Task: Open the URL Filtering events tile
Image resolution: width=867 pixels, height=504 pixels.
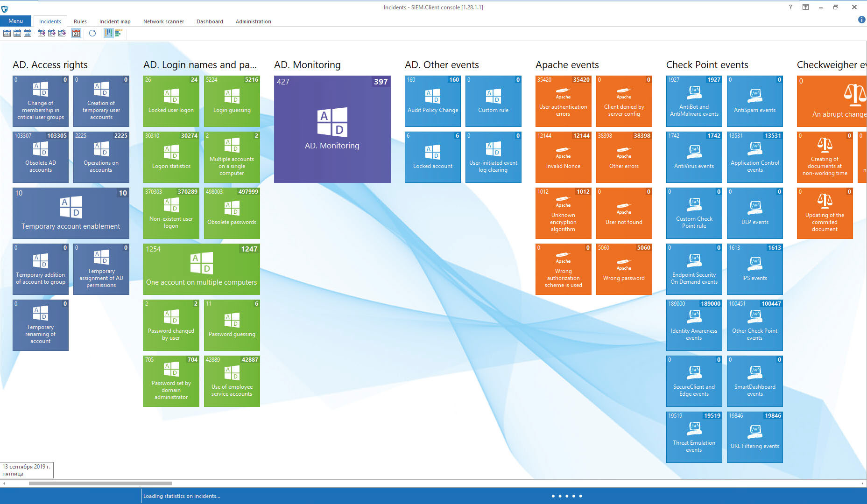Action: [x=755, y=437]
